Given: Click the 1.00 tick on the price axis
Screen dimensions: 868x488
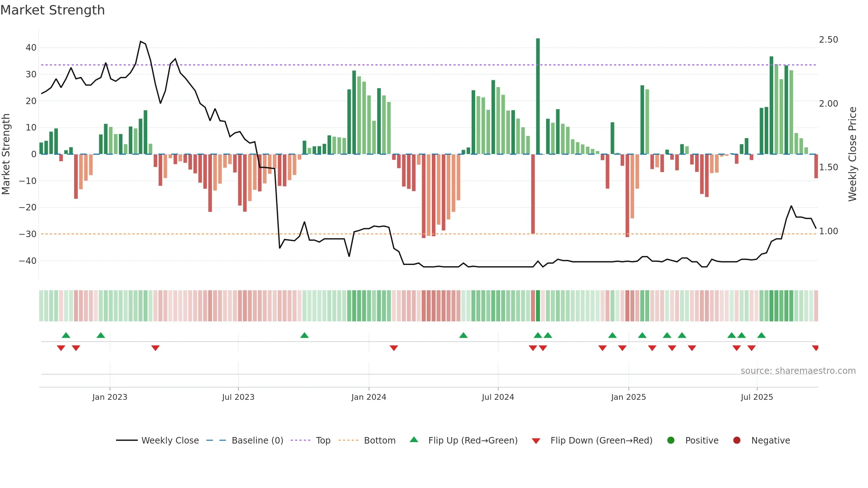Looking at the screenshot, I should click(x=829, y=231).
